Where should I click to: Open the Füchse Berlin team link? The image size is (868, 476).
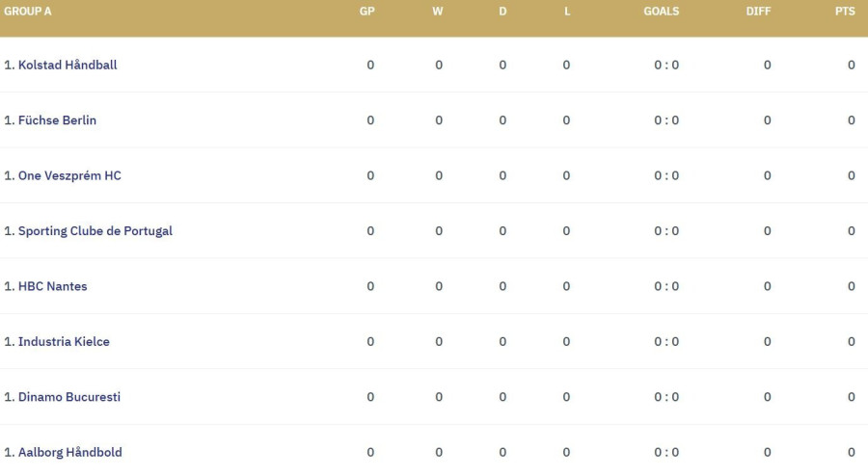57,120
